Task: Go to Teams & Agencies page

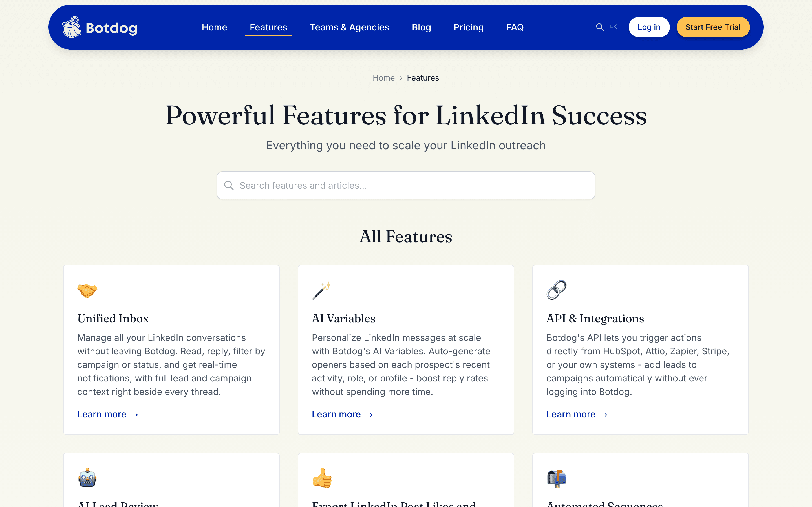Action: tap(349, 27)
